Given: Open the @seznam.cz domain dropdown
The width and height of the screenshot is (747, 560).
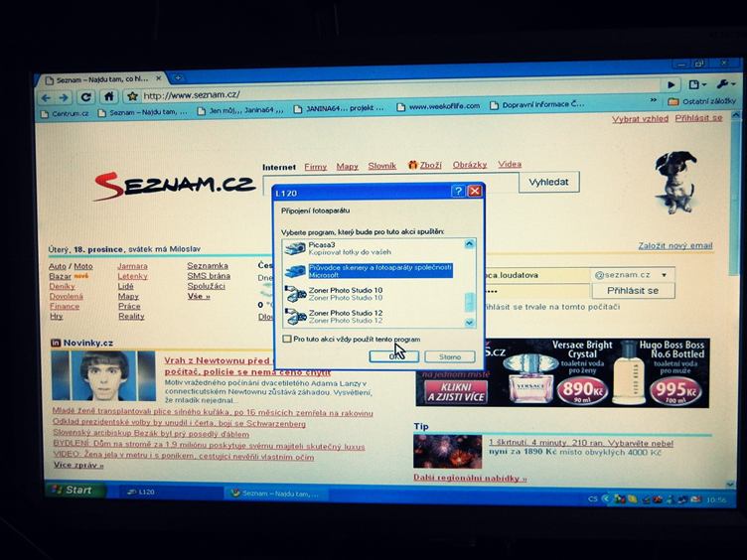Looking at the screenshot, I should click(x=633, y=275).
